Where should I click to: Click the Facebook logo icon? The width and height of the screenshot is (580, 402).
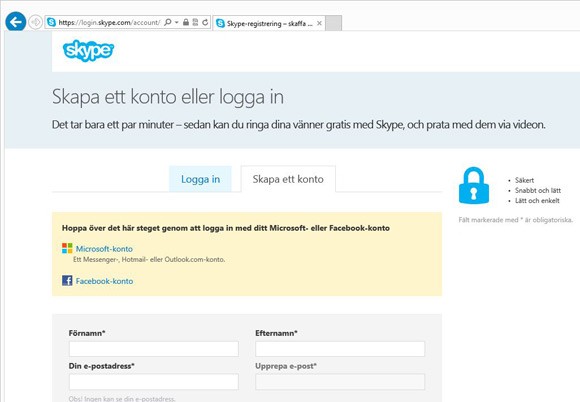67,280
